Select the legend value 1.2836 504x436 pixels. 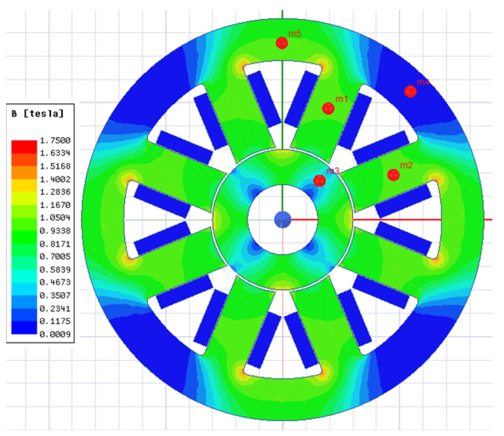(55, 192)
